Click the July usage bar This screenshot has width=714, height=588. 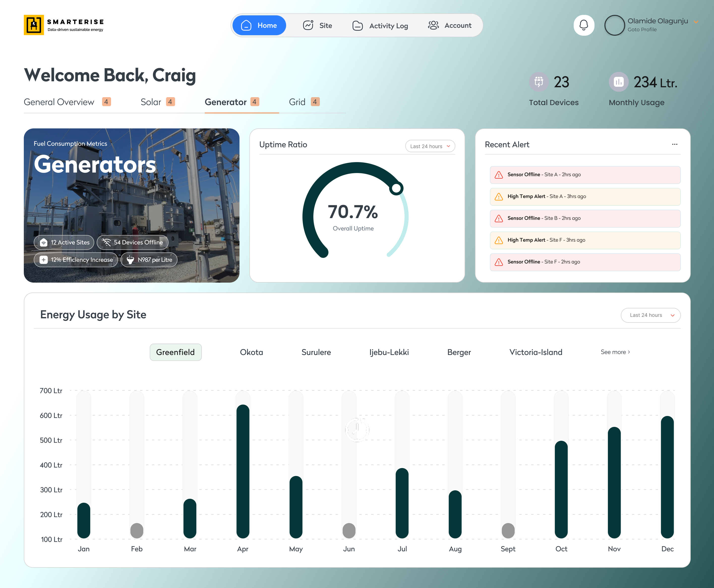tap(402, 503)
